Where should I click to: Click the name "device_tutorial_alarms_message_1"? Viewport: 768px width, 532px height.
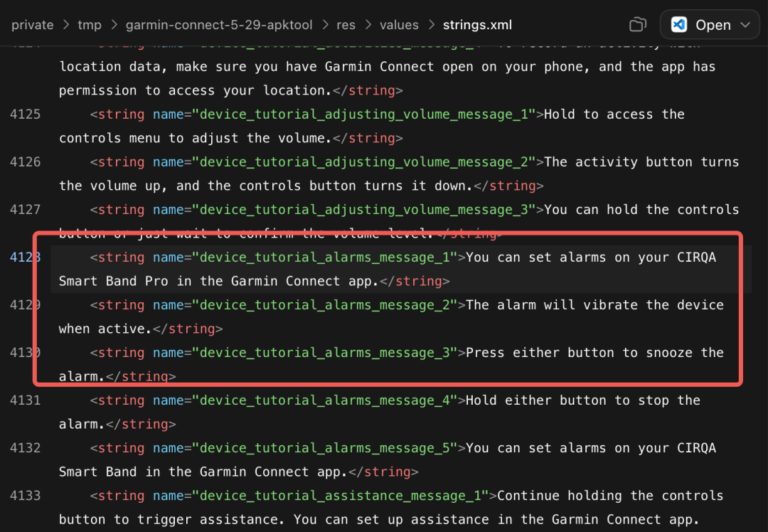325,257
